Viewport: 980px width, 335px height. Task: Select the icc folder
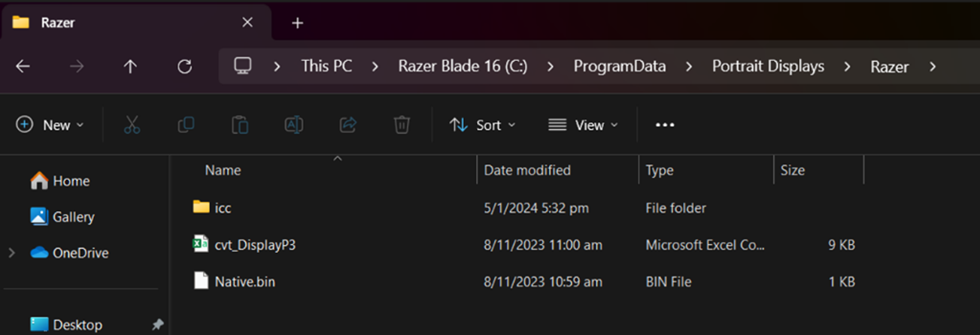pyautogui.click(x=223, y=207)
